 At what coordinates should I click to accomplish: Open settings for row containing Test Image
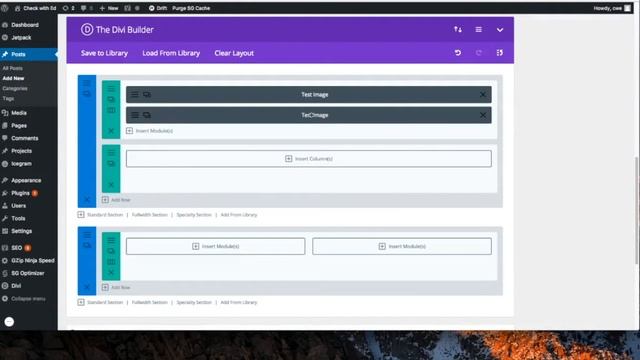(111, 89)
